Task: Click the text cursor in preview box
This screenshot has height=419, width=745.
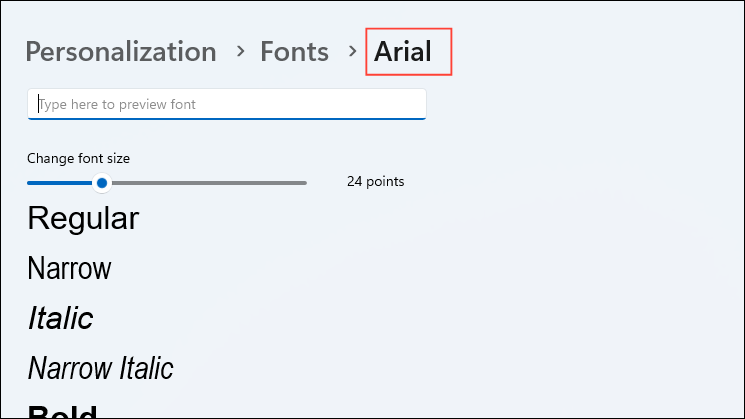Action: pyautogui.click(x=38, y=103)
